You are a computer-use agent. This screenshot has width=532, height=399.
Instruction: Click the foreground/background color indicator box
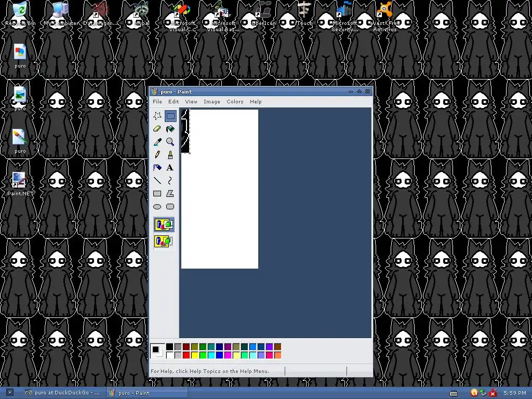point(157,351)
